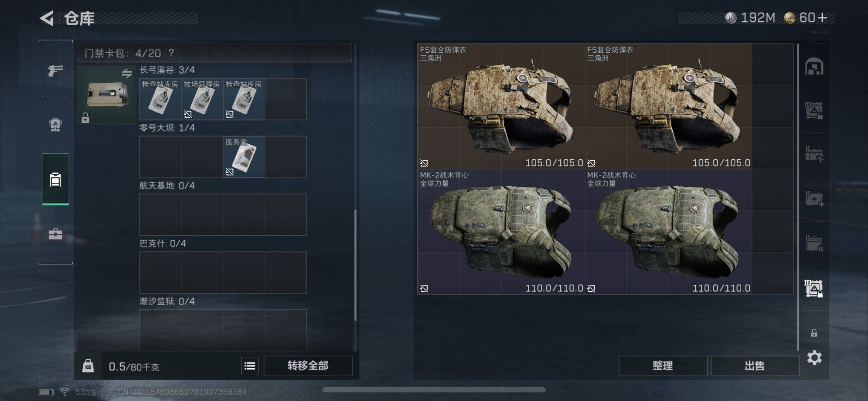Screen dimensions: 868x401
Task: Click the first FS复合防弹衣 armor item
Action: [x=501, y=106]
